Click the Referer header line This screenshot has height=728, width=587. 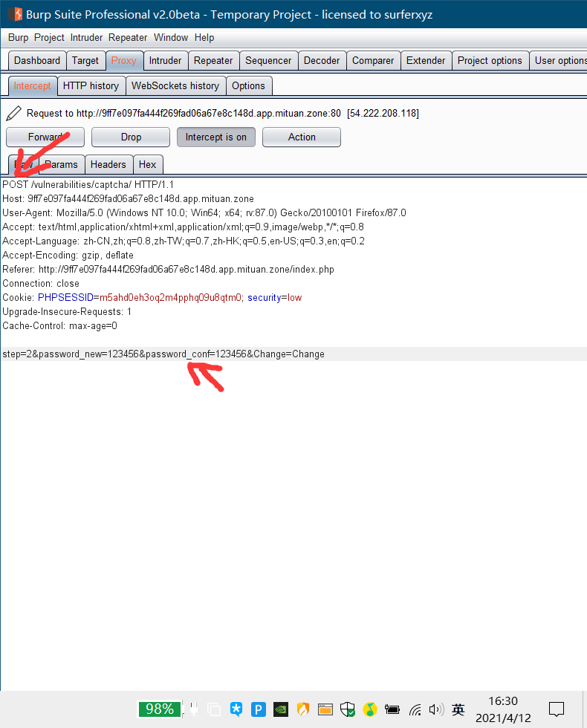click(168, 269)
